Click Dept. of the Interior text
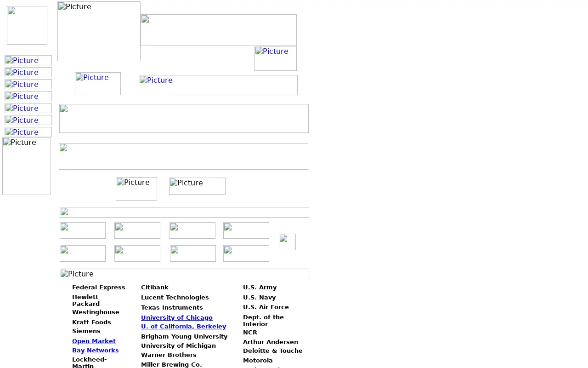 [x=263, y=321]
